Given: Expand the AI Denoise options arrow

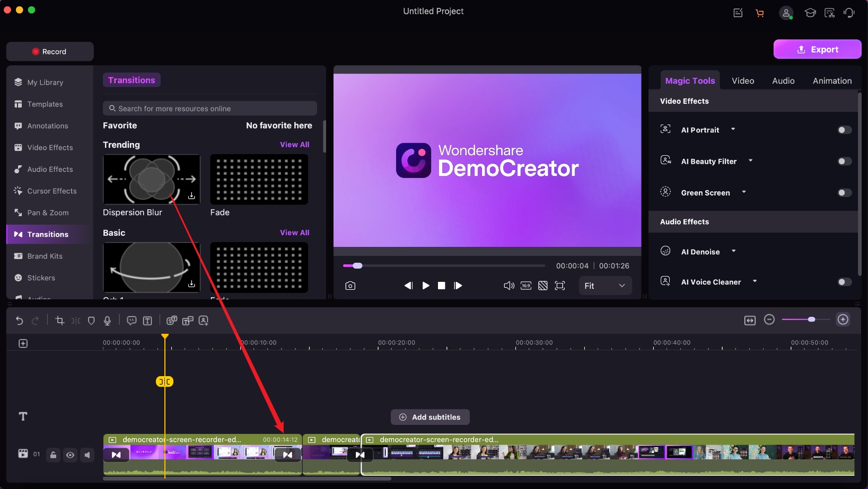Looking at the screenshot, I should 734,251.
